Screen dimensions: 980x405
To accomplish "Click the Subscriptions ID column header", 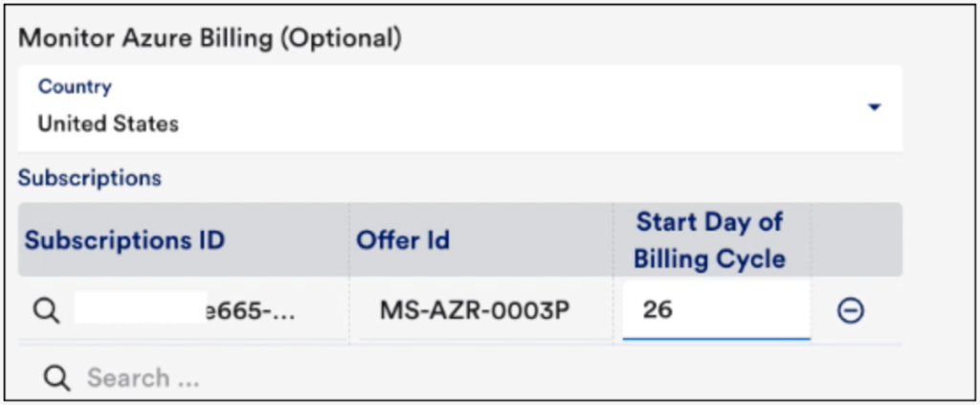I will click(124, 240).
